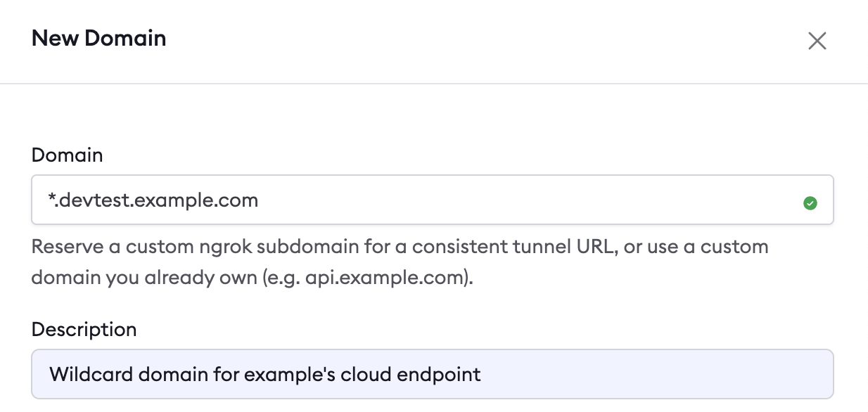Place cursor after '.com' in Domain field
Image resolution: width=868 pixels, height=412 pixels.
point(259,201)
